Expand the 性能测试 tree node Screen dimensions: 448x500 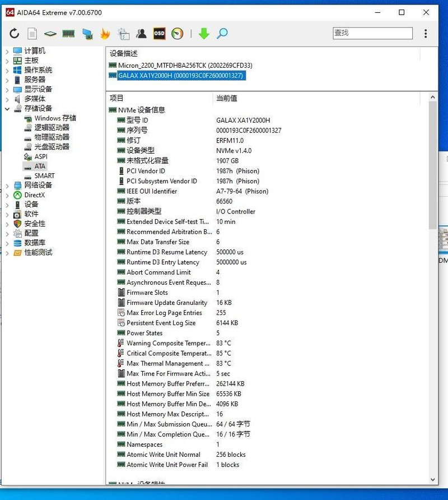pos(7,253)
